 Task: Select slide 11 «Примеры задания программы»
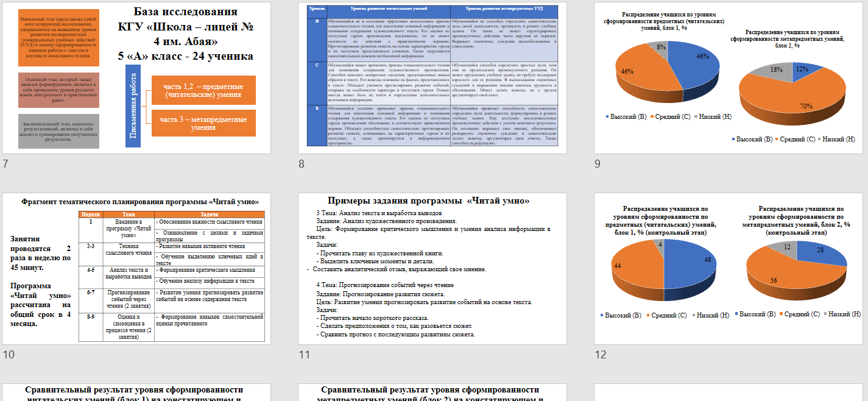pos(432,269)
